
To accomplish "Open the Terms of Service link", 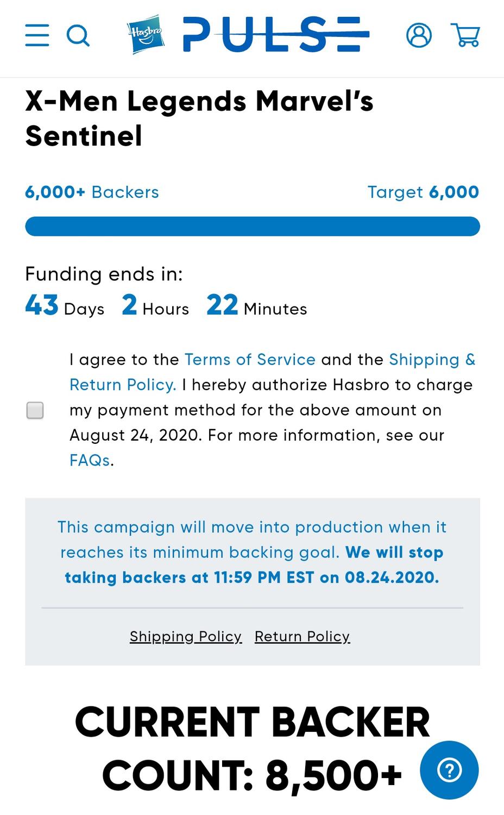I will pyautogui.click(x=250, y=360).
